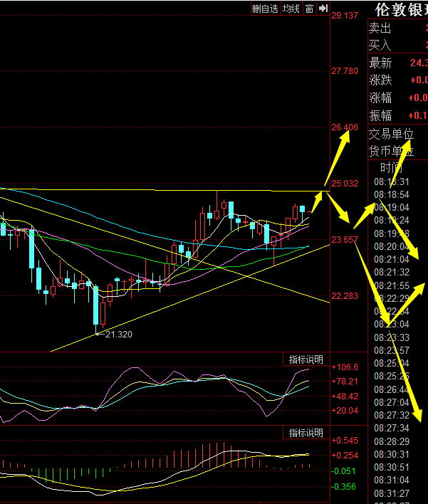The width and height of the screenshot is (428, 504).
Task: Select the 08:26:44 tick time entry
Action: [x=392, y=390]
